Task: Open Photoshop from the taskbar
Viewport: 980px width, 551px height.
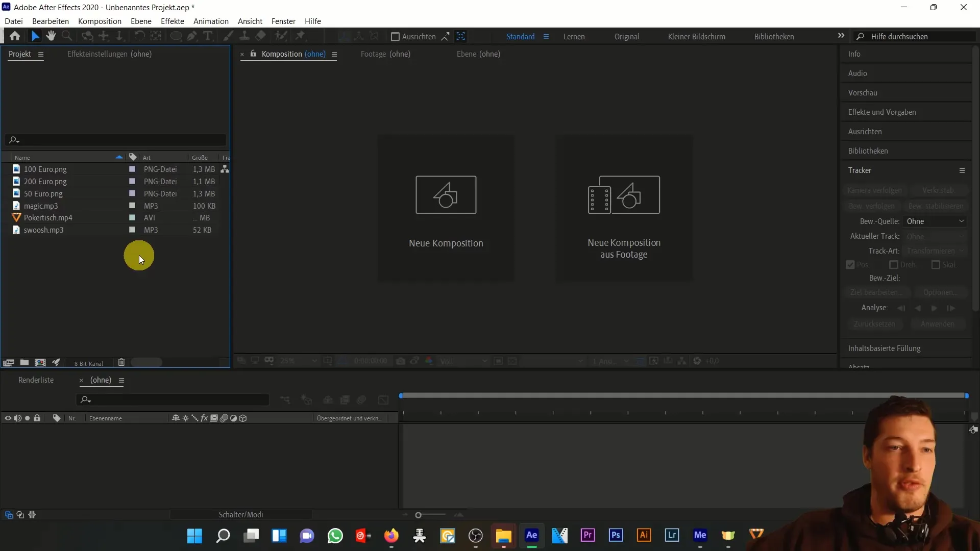Action: pyautogui.click(x=616, y=535)
